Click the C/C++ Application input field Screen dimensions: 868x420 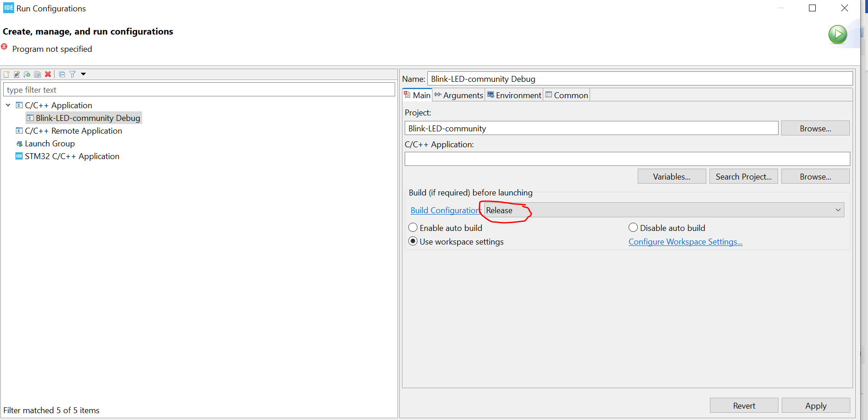pyautogui.click(x=627, y=158)
